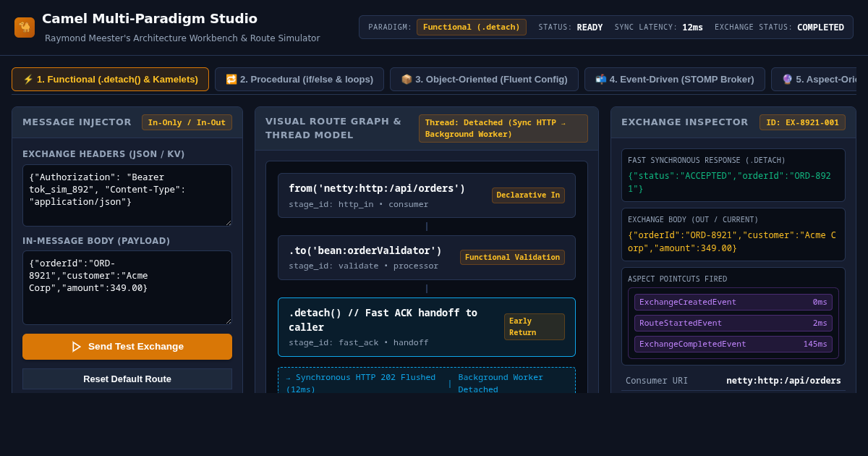The width and height of the screenshot is (868, 456).
Task: Click the fast synchronous response JSON text
Action: [x=729, y=182]
